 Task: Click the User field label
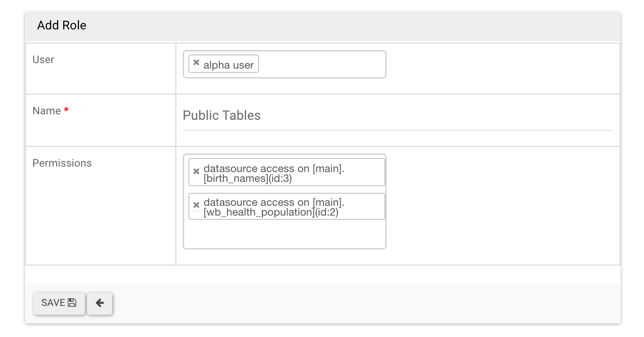click(44, 60)
